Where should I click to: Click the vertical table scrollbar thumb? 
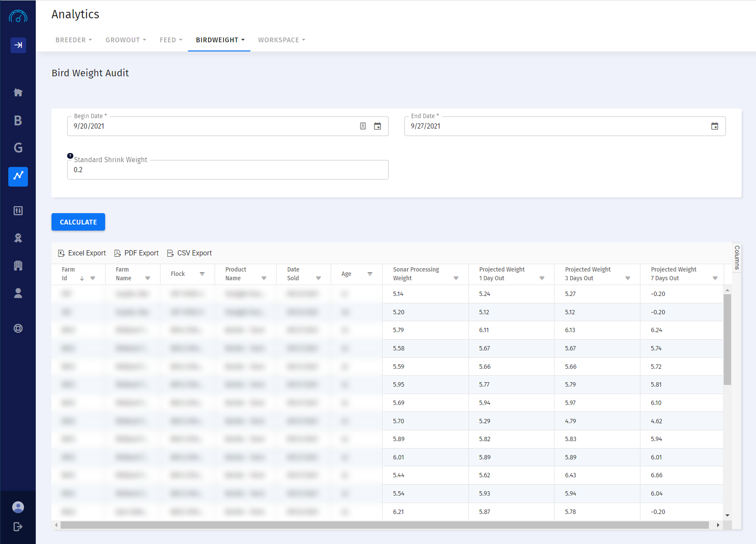[727, 339]
